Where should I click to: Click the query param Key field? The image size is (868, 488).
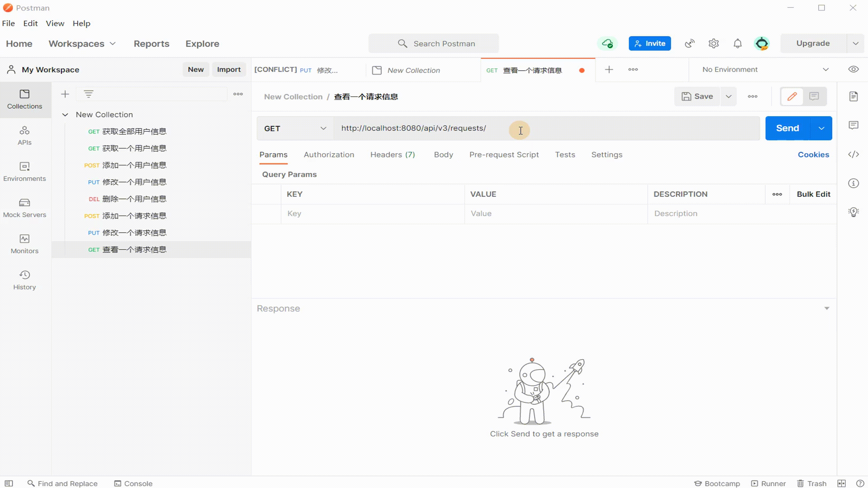pyautogui.click(x=373, y=213)
